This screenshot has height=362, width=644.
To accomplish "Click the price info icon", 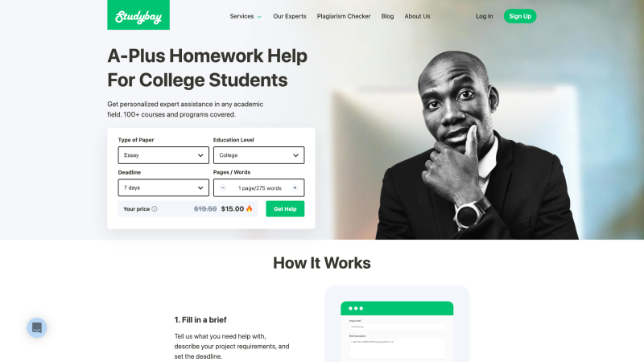I will [x=155, y=209].
